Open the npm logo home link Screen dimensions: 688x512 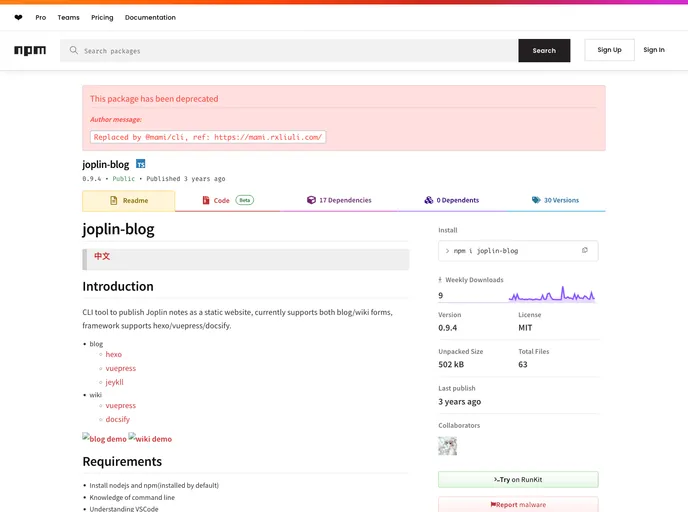(30, 50)
